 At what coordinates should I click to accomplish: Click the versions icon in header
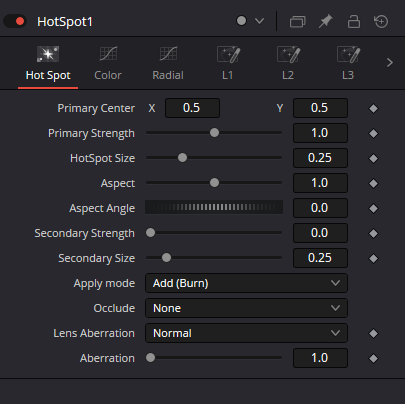coord(297,22)
